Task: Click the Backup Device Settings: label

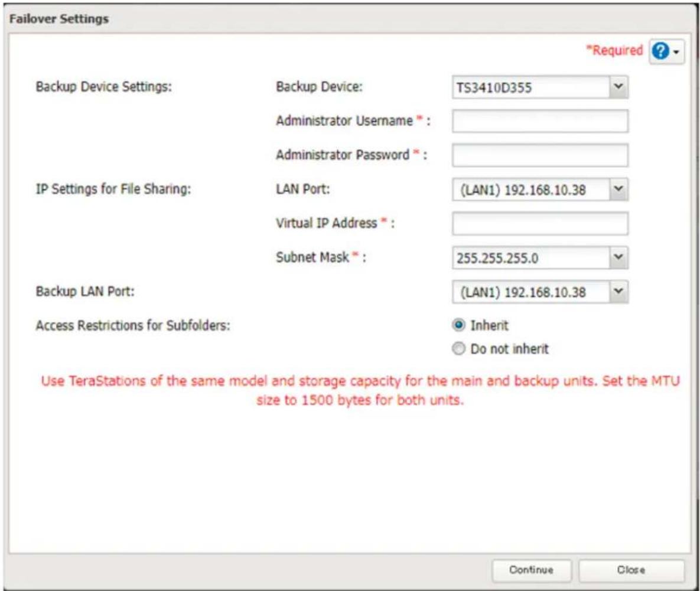Action: (103, 87)
